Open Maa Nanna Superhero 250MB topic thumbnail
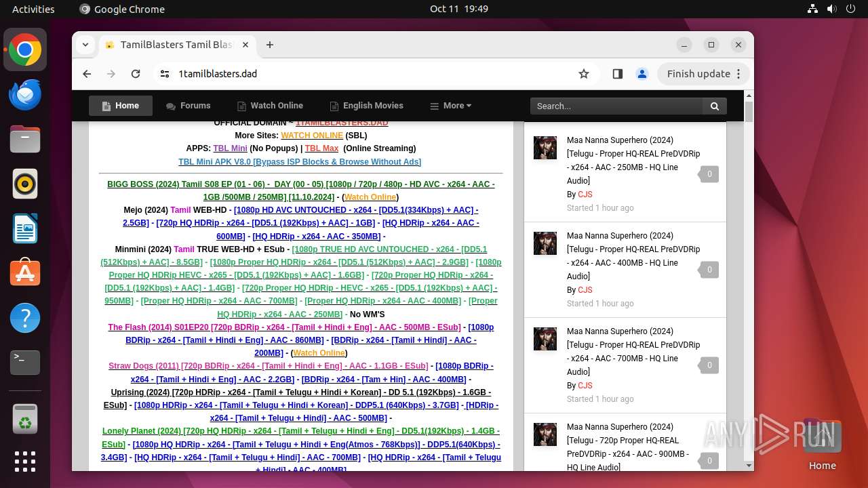Screen dimensions: 868x488 tap(545, 147)
